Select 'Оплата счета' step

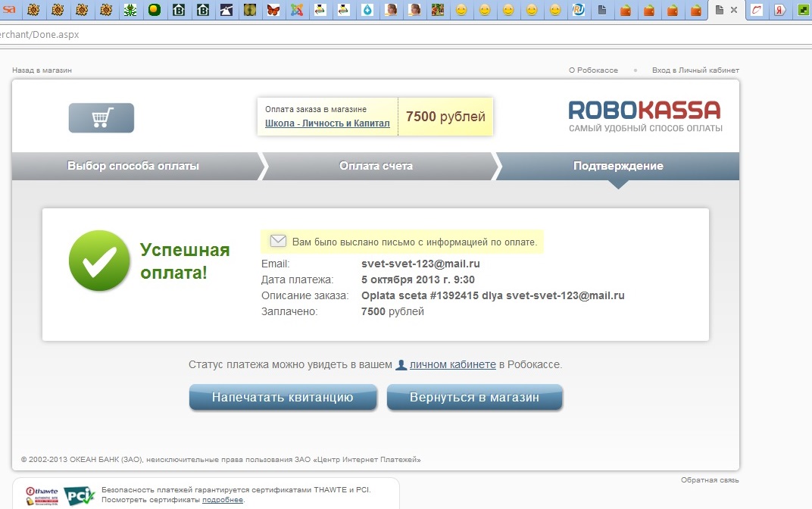click(x=376, y=166)
